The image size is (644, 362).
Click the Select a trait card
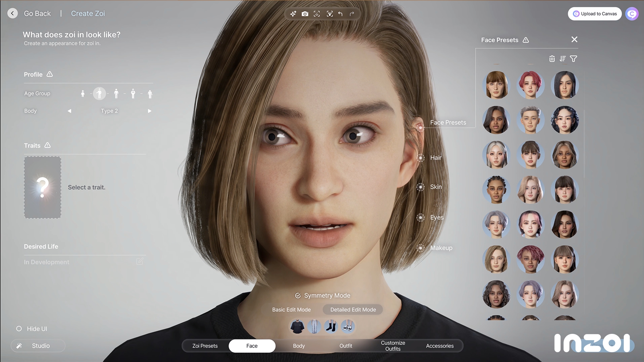(43, 187)
